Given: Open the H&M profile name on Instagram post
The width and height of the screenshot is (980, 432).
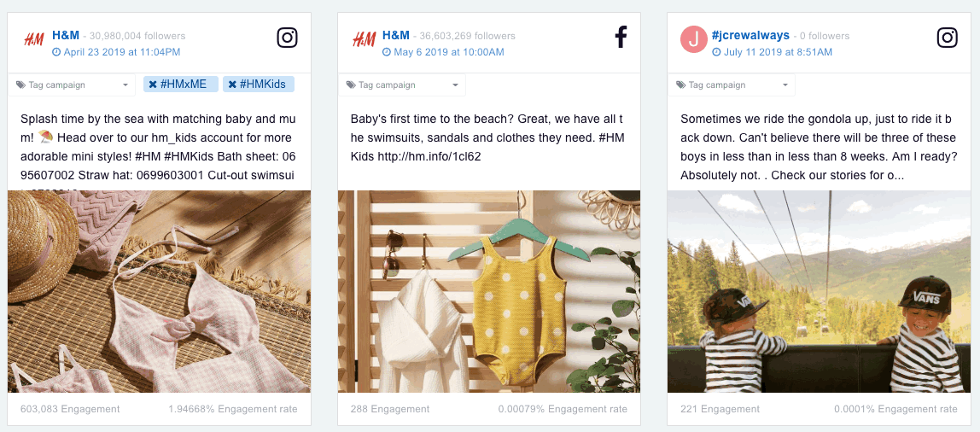Looking at the screenshot, I should point(66,36).
